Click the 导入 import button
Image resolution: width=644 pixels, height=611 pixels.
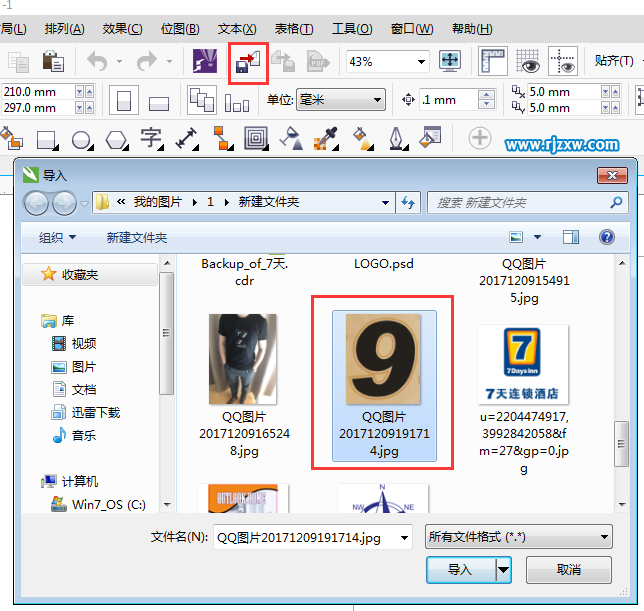coord(461,570)
